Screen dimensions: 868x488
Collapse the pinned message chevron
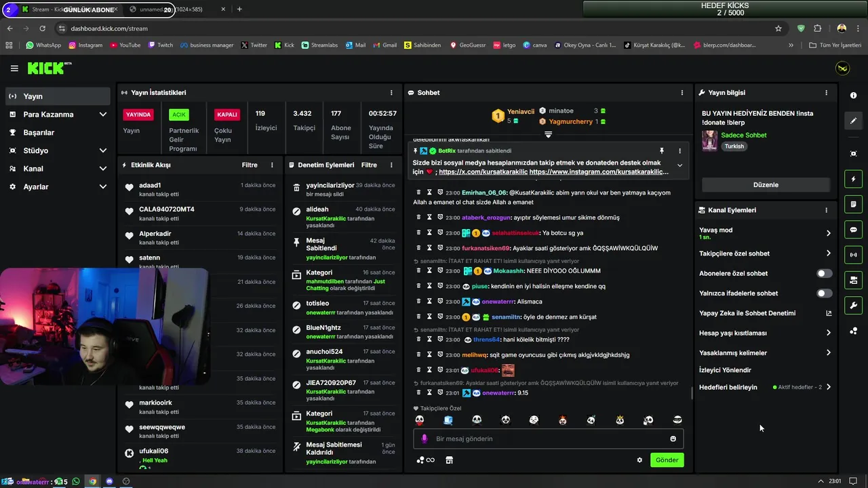[x=679, y=165]
